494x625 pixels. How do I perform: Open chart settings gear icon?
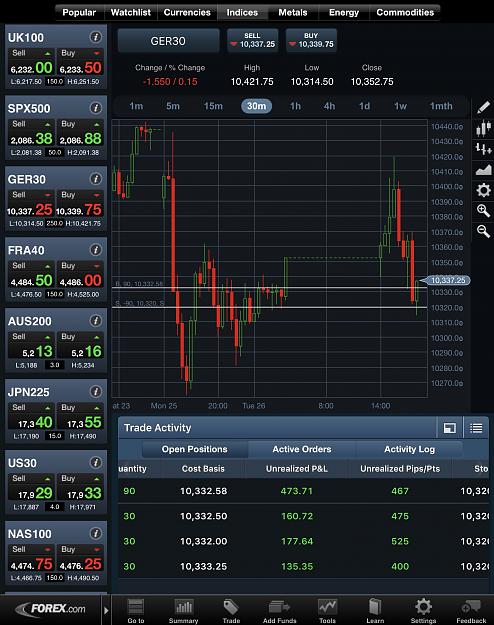[483, 191]
